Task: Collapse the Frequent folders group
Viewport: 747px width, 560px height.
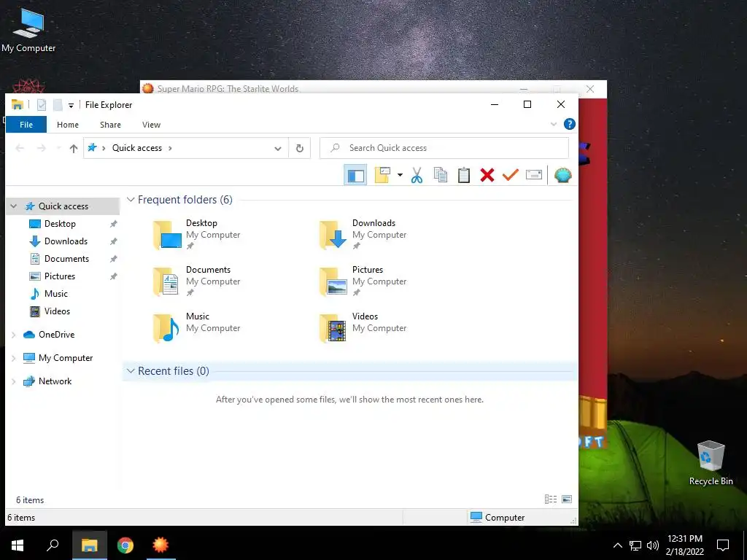Action: pyautogui.click(x=131, y=200)
